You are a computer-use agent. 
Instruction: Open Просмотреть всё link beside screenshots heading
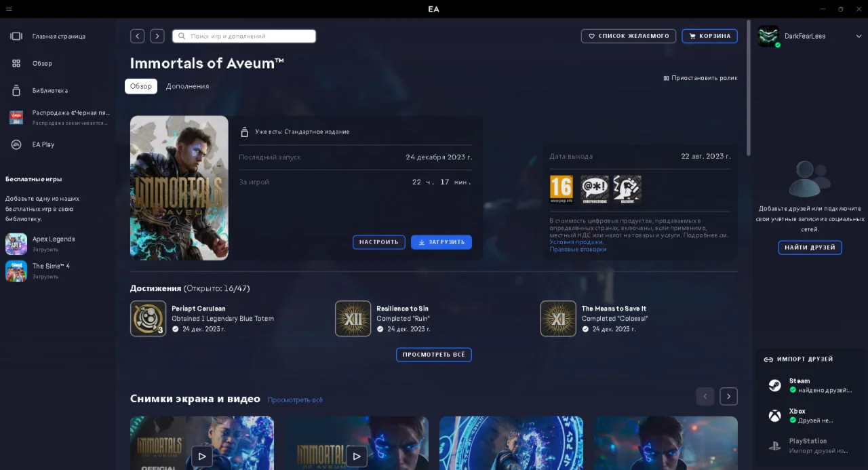coord(295,400)
